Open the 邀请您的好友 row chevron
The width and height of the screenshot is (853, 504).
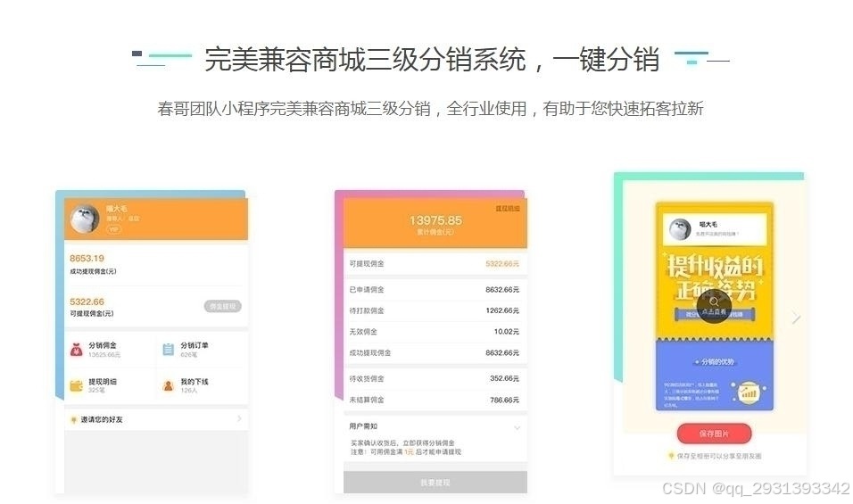[239, 418]
